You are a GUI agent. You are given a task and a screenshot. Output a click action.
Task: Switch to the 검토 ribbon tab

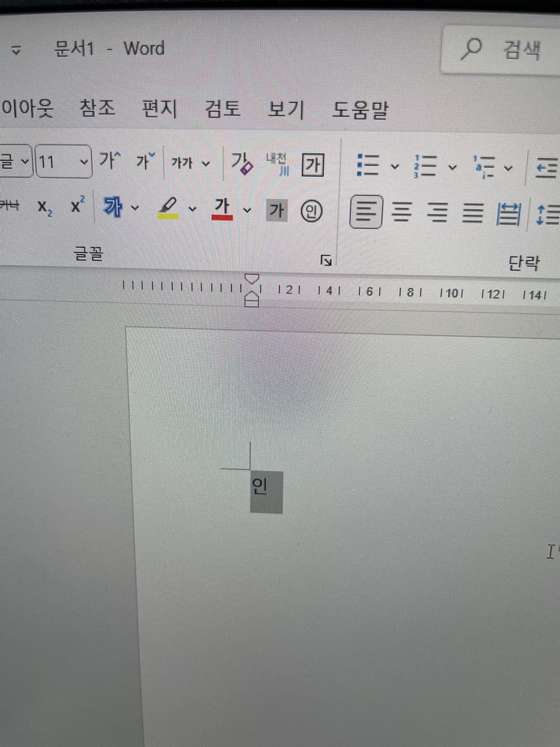click(223, 109)
